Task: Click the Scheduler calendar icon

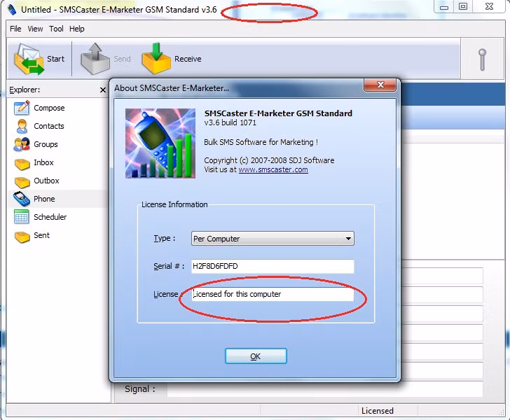Action: [22, 217]
